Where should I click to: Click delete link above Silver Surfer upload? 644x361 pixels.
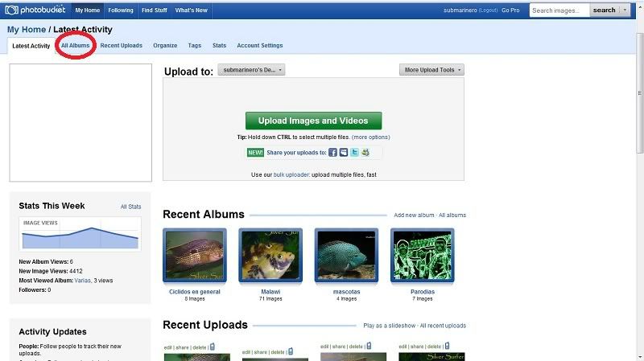(434, 347)
